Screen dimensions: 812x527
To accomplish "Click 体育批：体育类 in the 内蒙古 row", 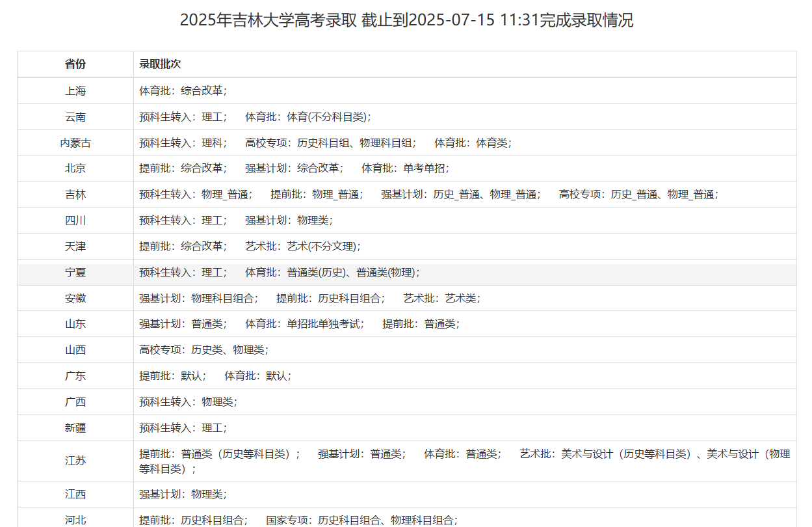I will tap(473, 142).
